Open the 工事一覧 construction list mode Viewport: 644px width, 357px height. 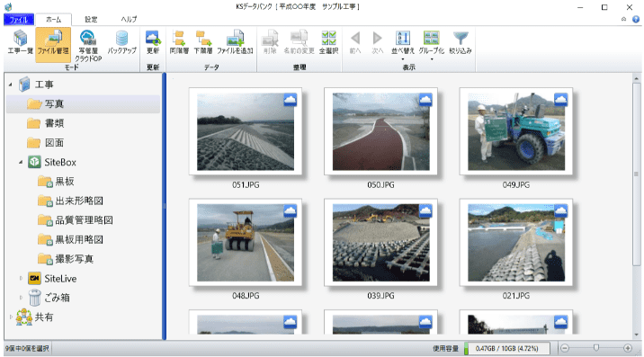20,42
